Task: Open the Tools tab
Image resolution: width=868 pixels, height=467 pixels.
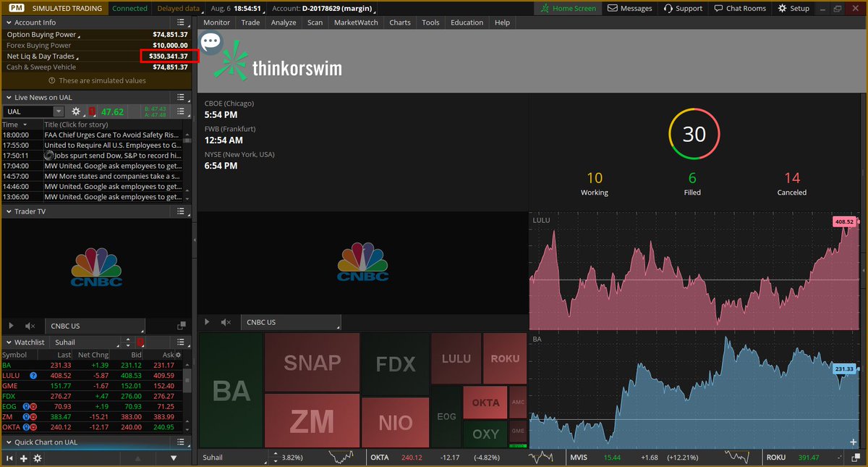Action: (430, 22)
